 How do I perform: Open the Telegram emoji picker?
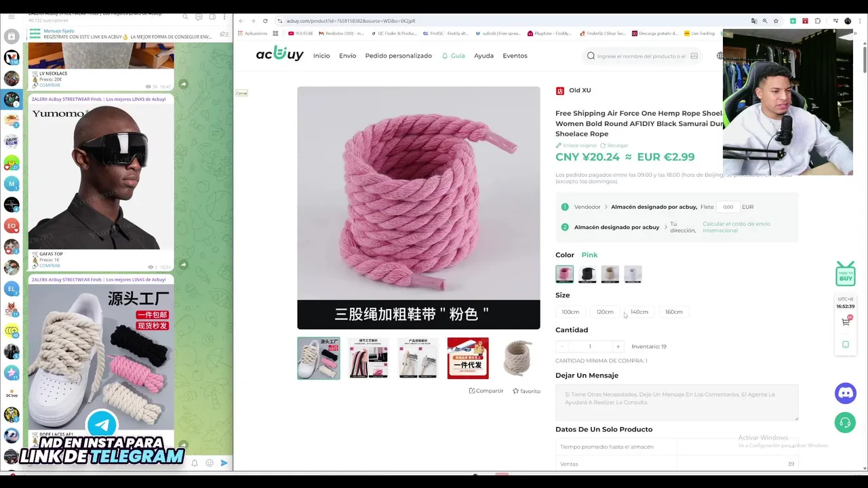pos(210,463)
